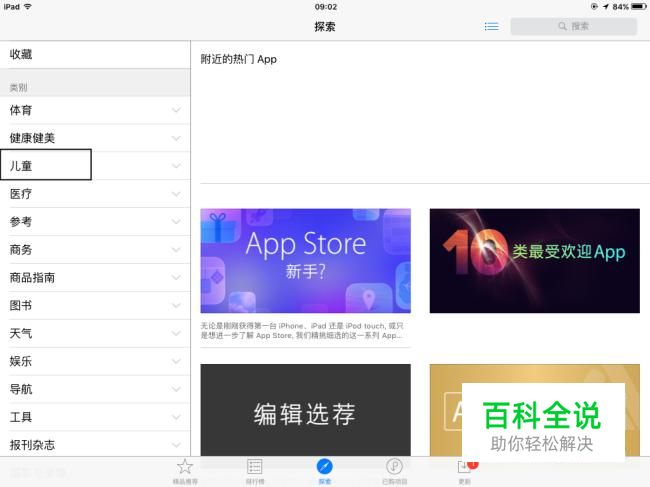650x487 pixels.
Task: Read the description under App Store 新手 banner
Action: point(302,331)
